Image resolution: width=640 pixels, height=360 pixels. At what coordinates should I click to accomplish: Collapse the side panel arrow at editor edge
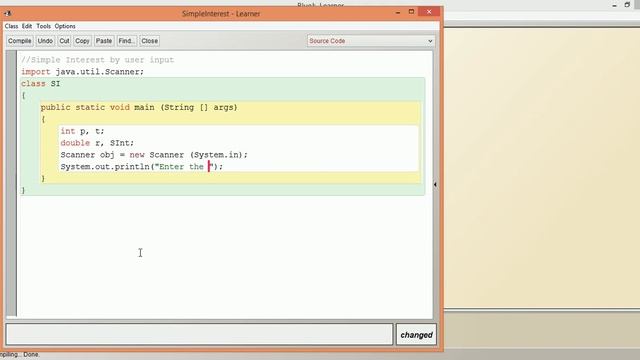tap(435, 184)
